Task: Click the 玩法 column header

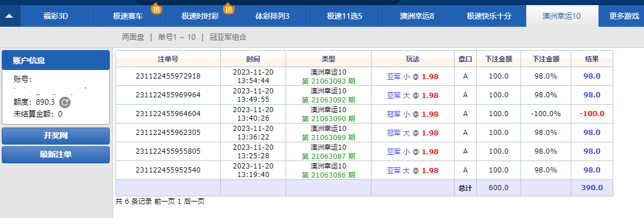Action: click(x=412, y=59)
